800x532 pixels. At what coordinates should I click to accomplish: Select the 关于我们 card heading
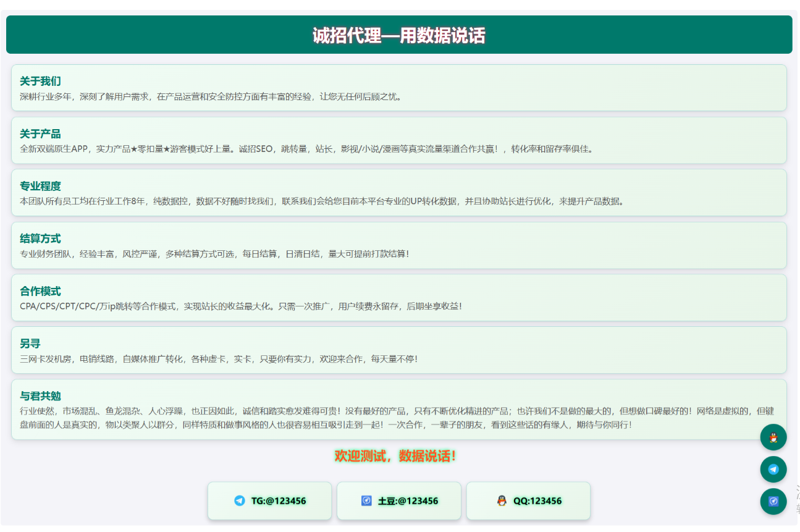[40, 82]
